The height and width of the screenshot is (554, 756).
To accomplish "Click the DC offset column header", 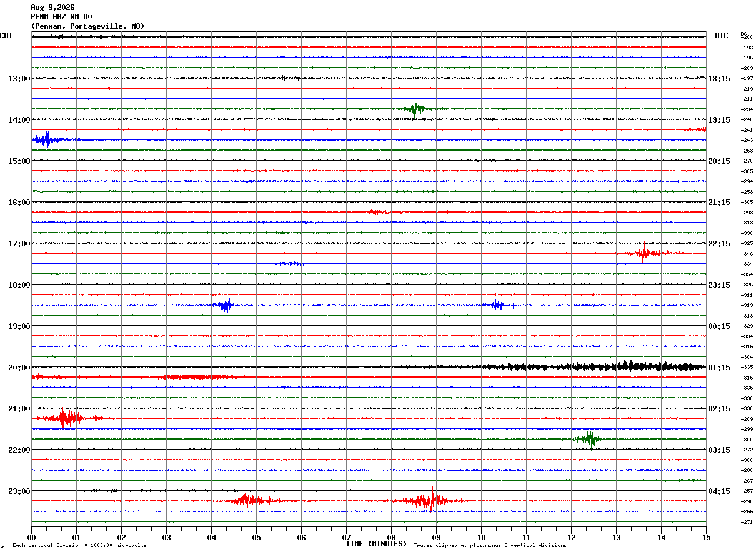I will coord(744,34).
